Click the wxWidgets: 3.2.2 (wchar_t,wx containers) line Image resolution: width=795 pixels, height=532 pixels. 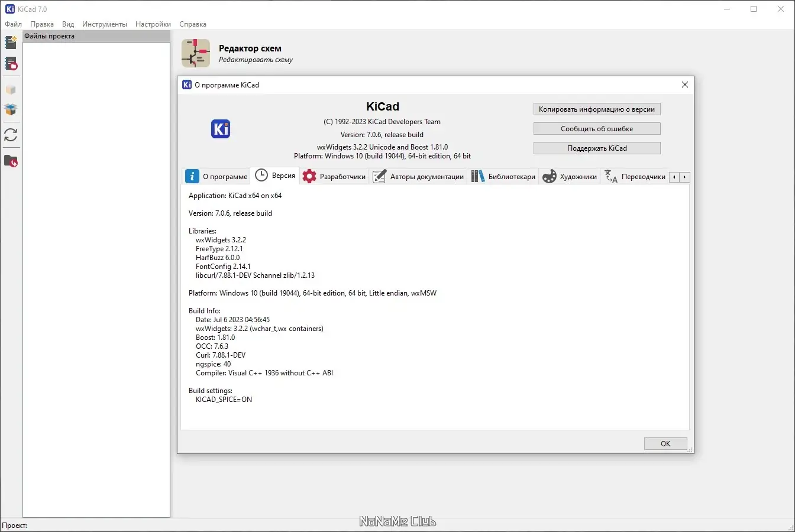click(260, 329)
